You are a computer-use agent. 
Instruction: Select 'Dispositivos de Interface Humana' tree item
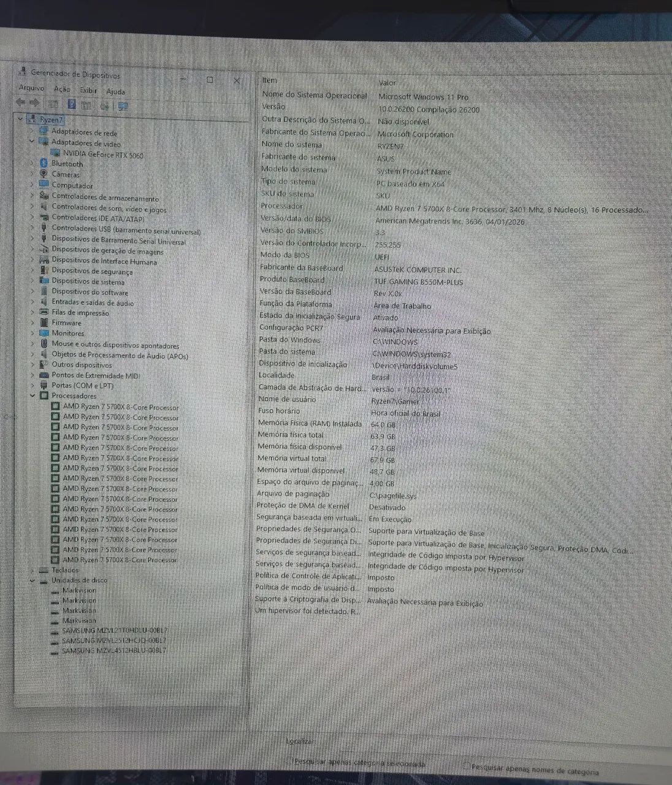[x=104, y=261]
